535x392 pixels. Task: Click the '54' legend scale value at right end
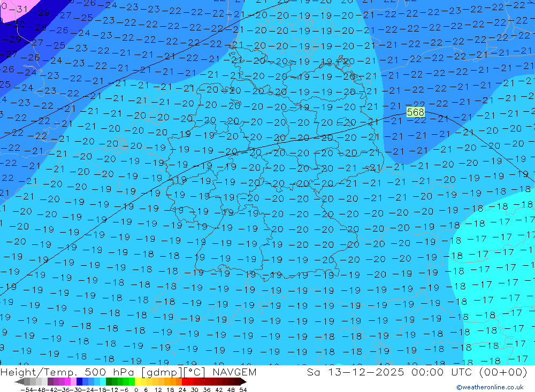(x=243, y=390)
